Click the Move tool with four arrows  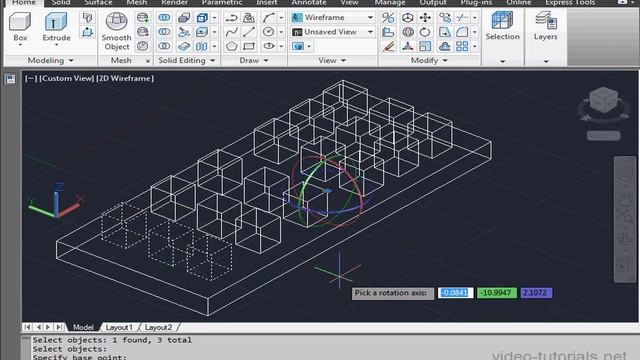tap(425, 18)
